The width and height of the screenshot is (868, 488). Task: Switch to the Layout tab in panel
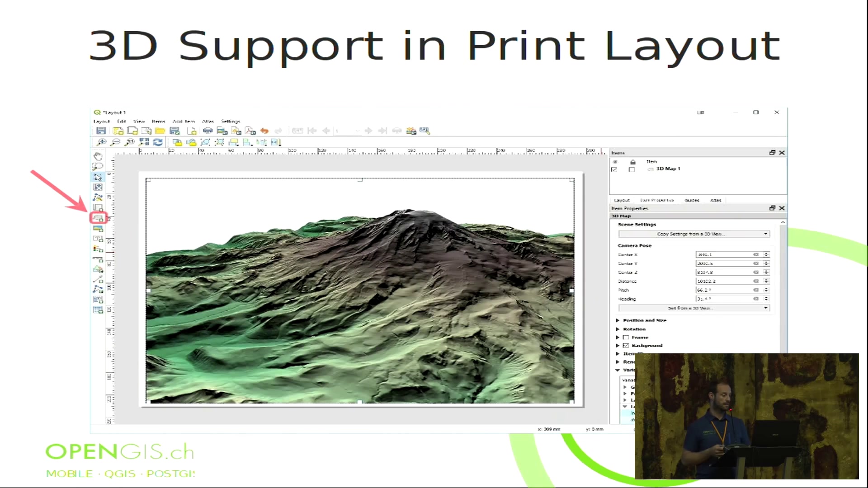[x=622, y=200]
